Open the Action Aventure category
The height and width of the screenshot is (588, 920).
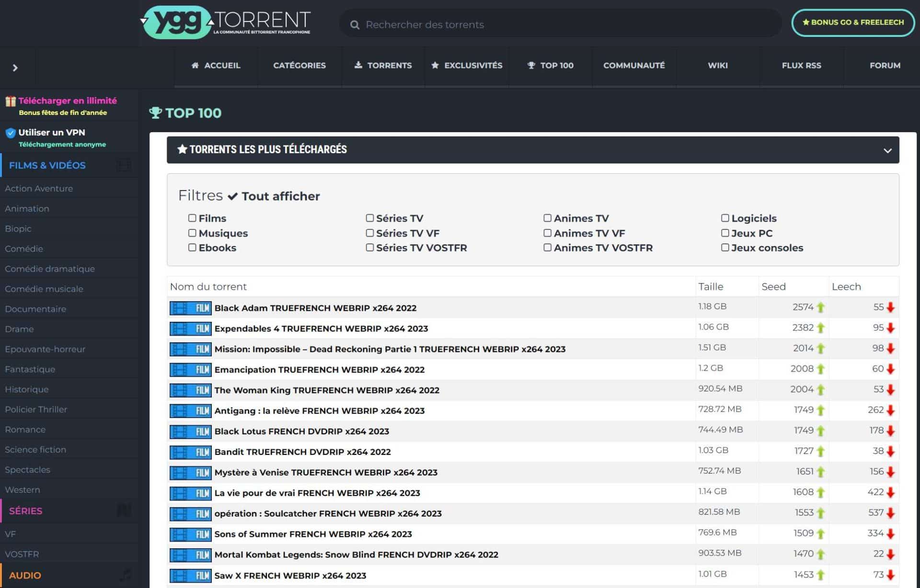point(39,189)
